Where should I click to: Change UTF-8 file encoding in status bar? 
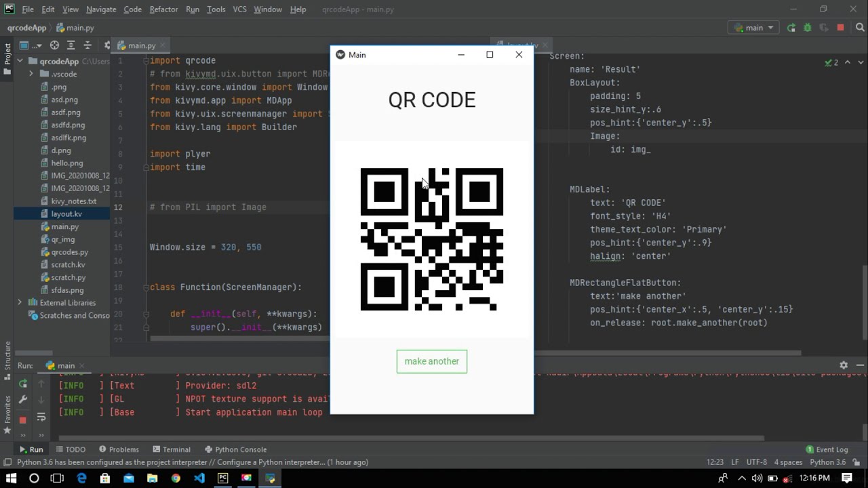click(757, 462)
